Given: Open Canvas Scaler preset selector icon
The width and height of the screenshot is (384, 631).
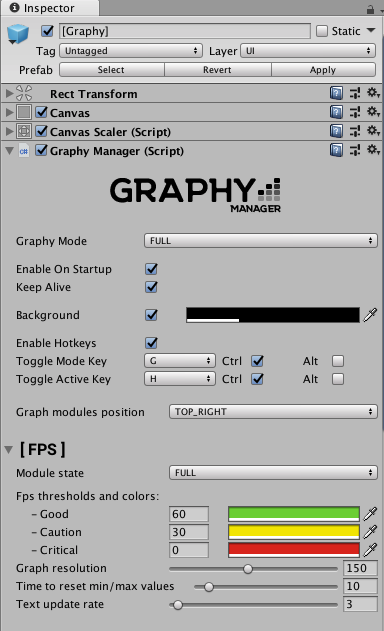Looking at the screenshot, I should tap(355, 131).
